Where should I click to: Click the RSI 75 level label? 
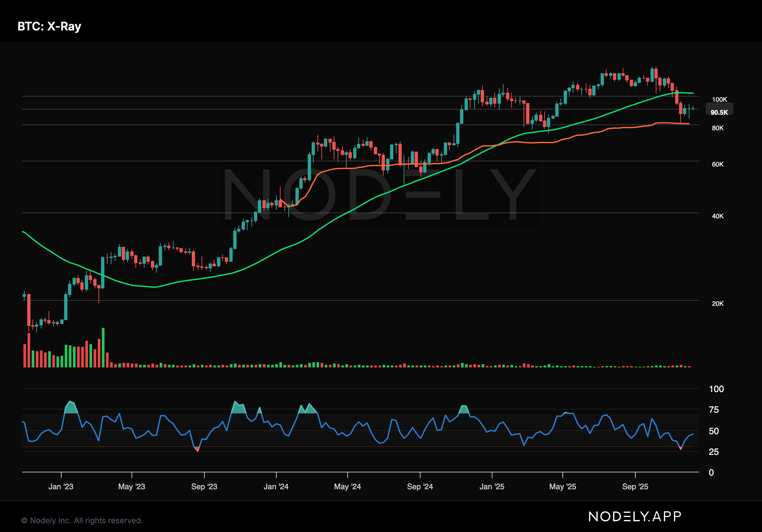pos(713,410)
